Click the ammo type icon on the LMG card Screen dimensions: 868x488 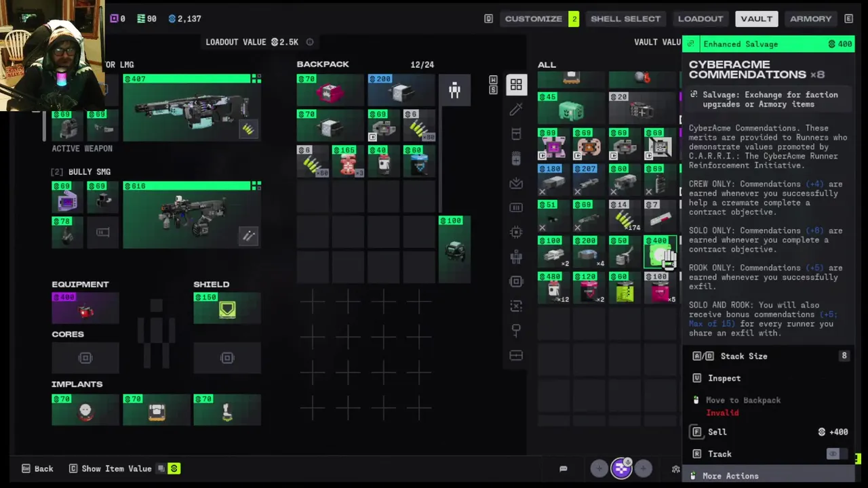point(248,129)
